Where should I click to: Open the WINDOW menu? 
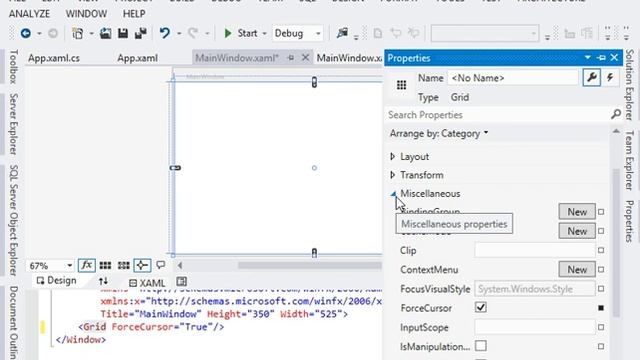click(x=86, y=13)
